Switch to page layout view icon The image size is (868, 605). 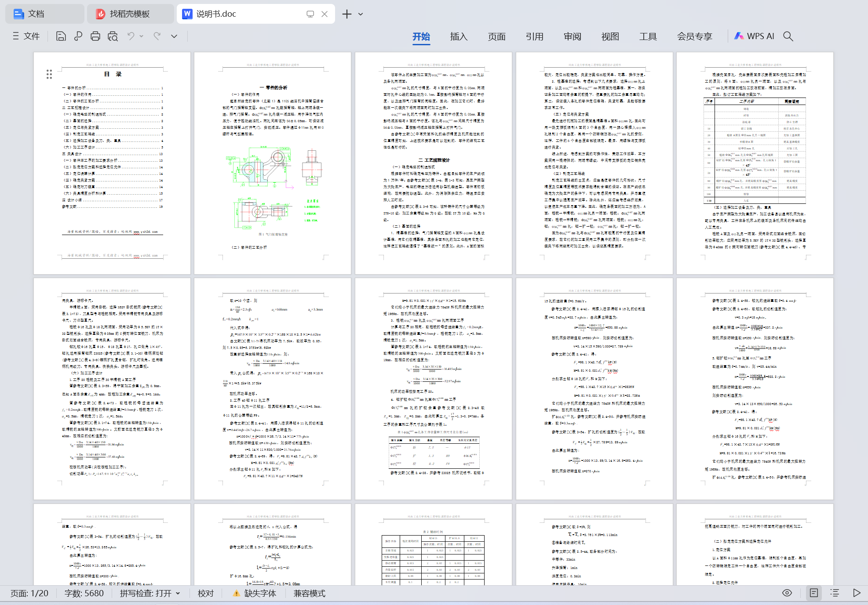814,593
